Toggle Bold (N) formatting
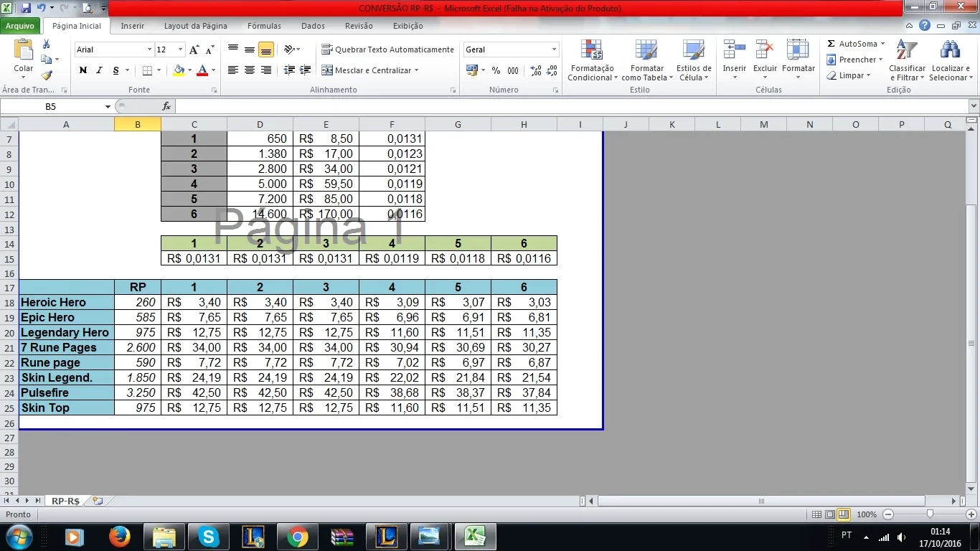This screenshot has height=551, width=980. coord(83,70)
